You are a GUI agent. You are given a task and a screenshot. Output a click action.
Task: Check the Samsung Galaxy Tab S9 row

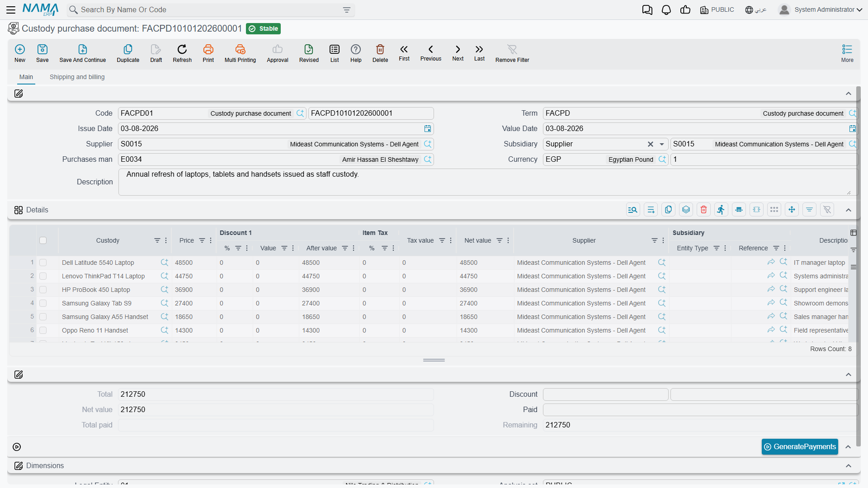pos(43,303)
